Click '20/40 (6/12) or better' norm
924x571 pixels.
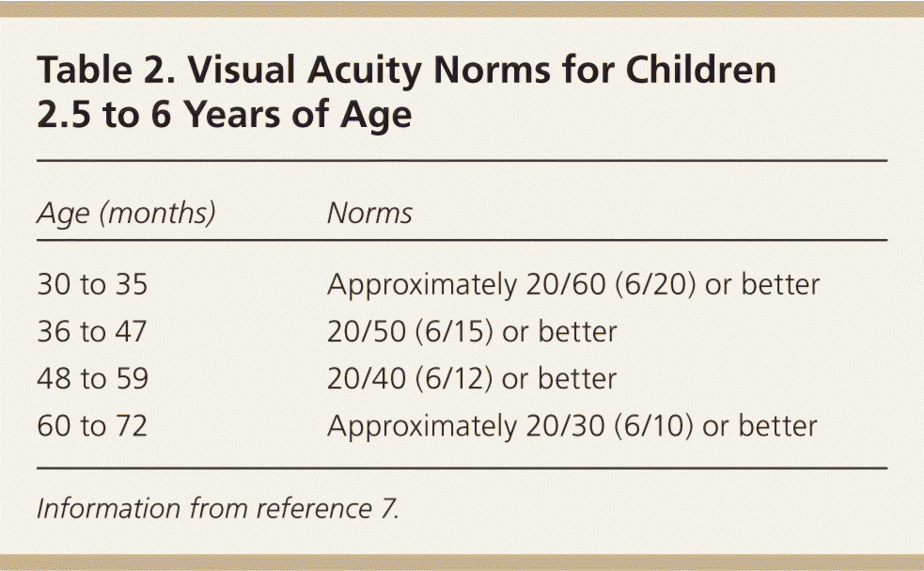(x=471, y=378)
